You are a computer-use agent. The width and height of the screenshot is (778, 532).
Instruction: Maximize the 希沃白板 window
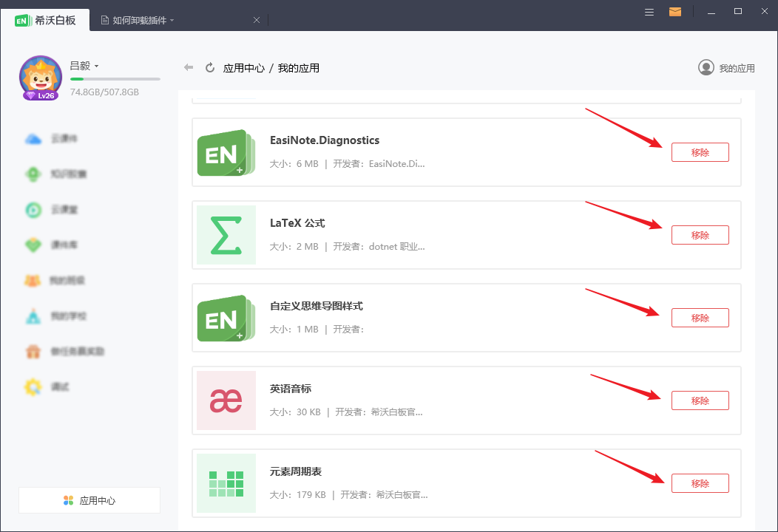[738, 11]
